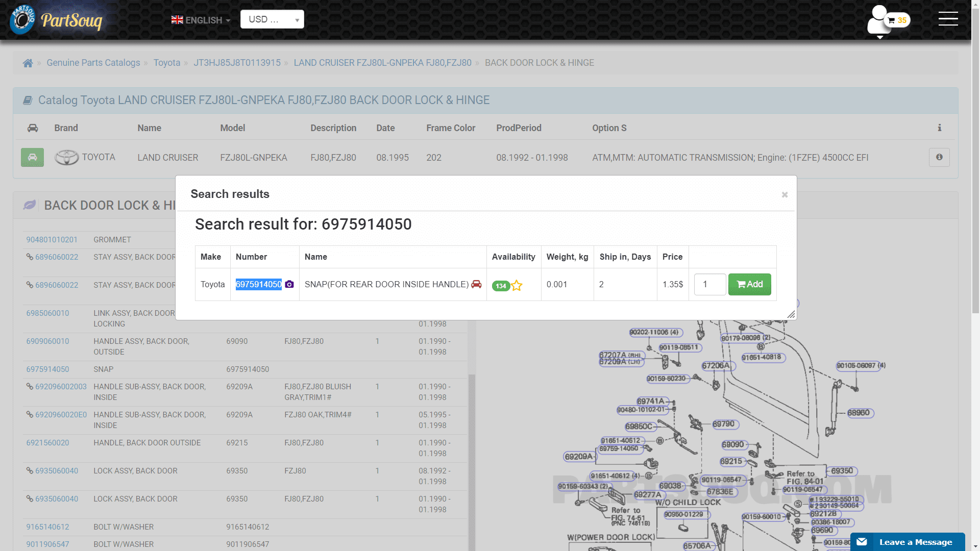Click the red car applicability icon

click(476, 284)
